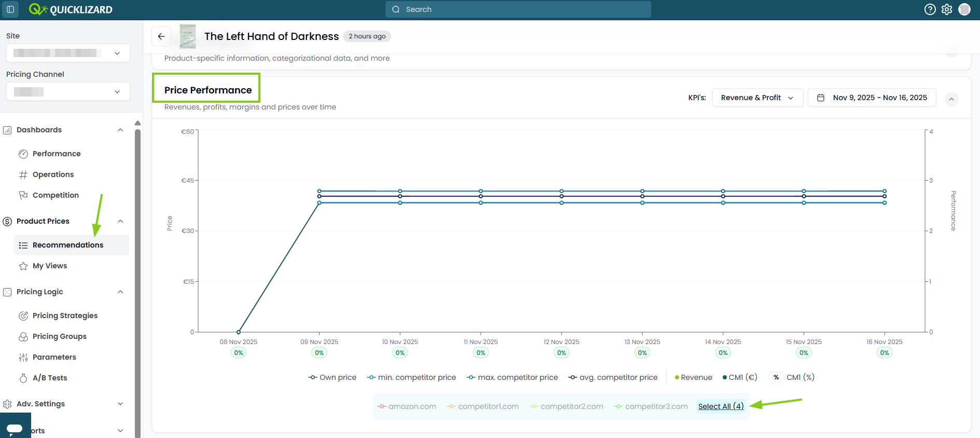Expand the bottom sidebar section chevron
Screen dimensions: 980x438
[x=120, y=431]
